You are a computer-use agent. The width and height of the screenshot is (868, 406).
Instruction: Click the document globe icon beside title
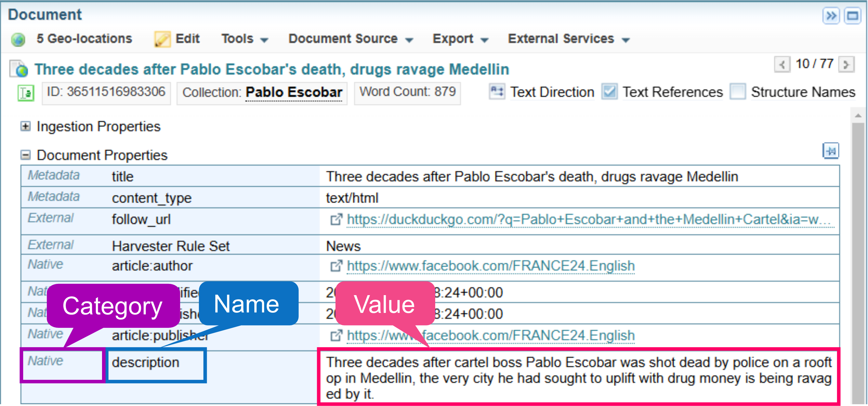tap(19, 69)
